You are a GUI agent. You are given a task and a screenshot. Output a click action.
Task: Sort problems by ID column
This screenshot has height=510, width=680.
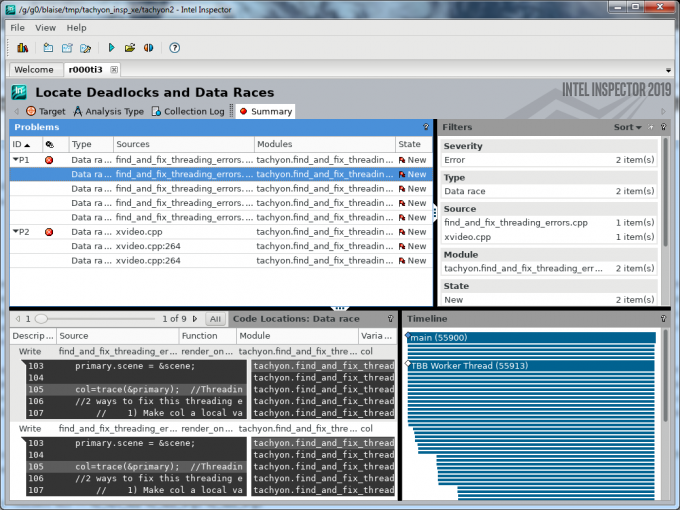26,144
